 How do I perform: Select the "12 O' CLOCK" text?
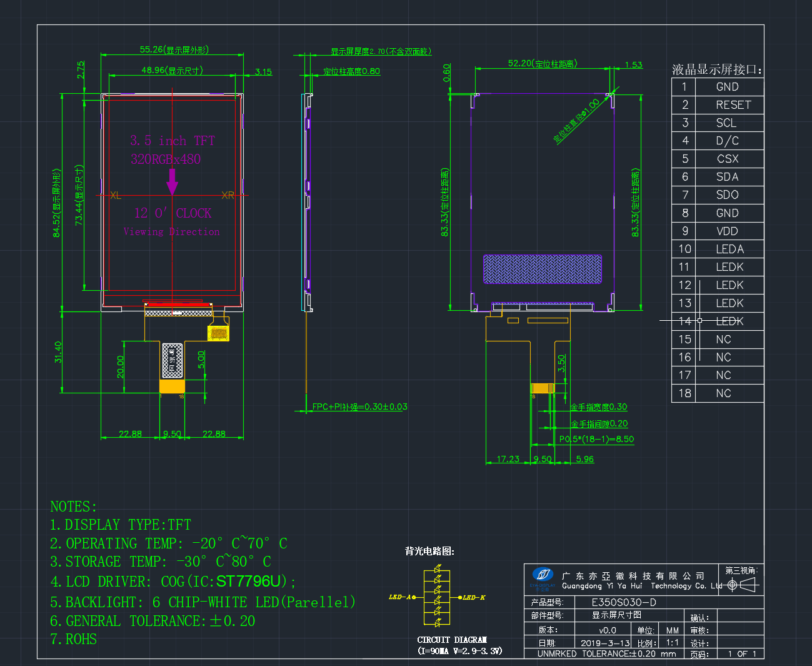tap(173, 213)
